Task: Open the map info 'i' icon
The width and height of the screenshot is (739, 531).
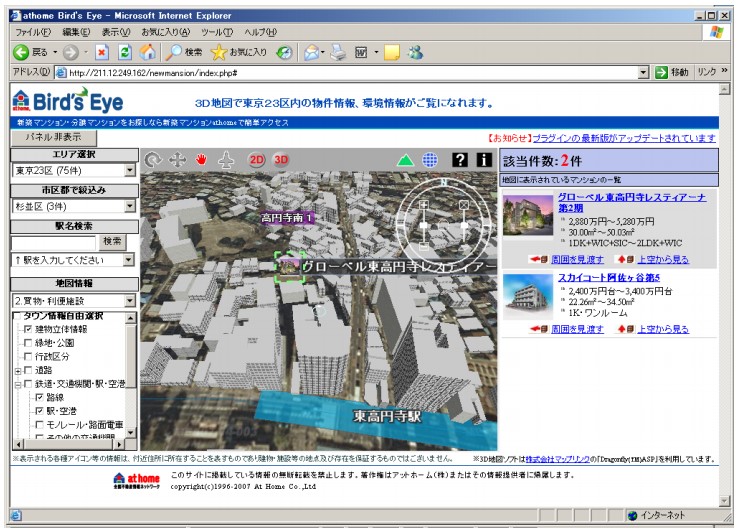Action: 484,160
